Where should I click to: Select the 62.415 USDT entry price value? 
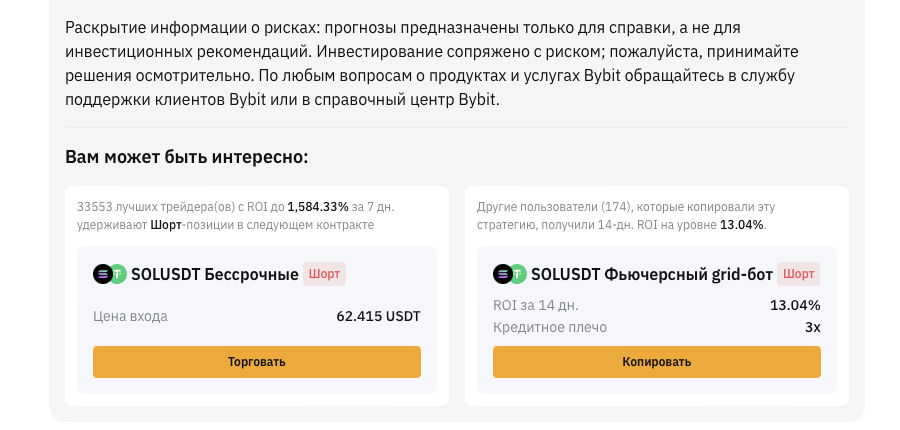click(x=378, y=316)
